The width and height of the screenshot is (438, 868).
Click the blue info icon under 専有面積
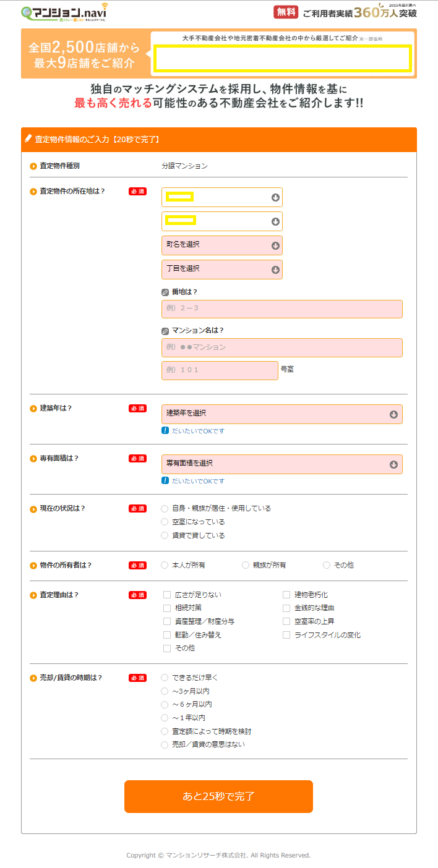pos(165,480)
